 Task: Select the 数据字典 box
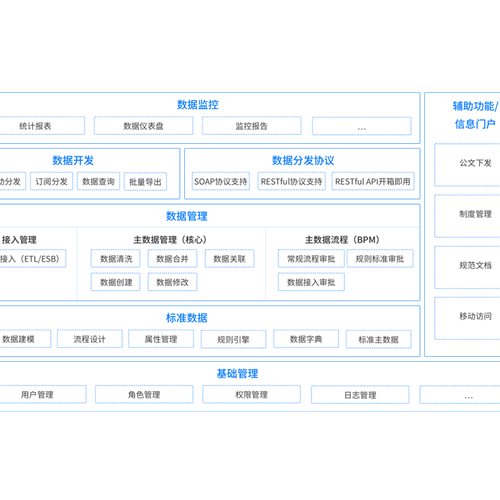click(x=306, y=339)
